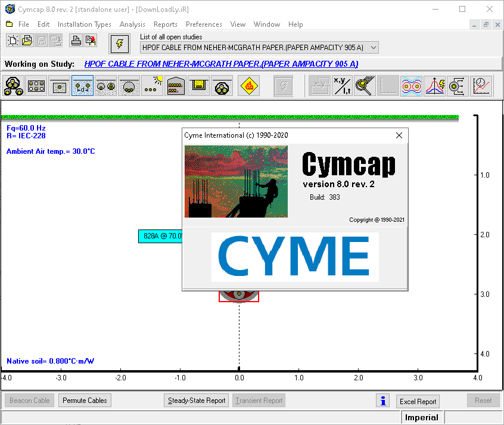The height and width of the screenshot is (425, 504).
Task: Select the filled trough installation icon
Action: coord(198,86)
